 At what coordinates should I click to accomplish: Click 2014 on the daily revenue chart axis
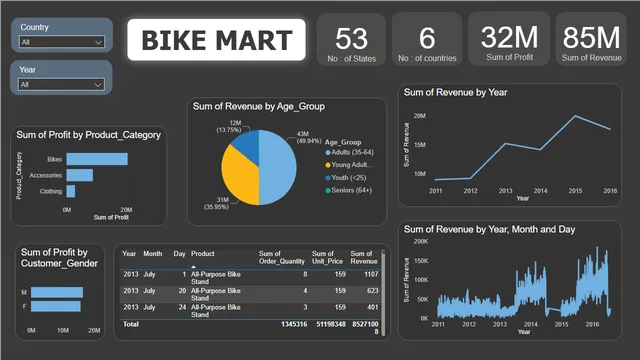(x=531, y=324)
